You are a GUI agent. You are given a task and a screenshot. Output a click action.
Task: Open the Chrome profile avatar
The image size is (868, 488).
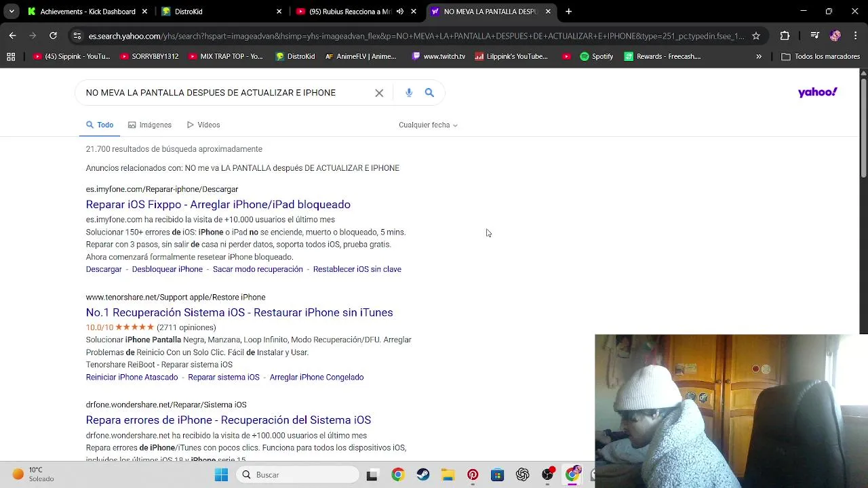tap(835, 36)
